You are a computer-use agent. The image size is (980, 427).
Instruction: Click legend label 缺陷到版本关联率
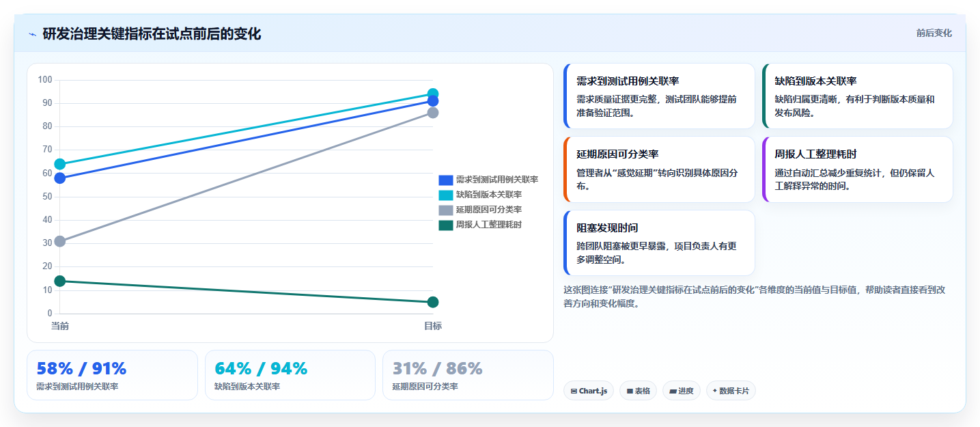(489, 195)
